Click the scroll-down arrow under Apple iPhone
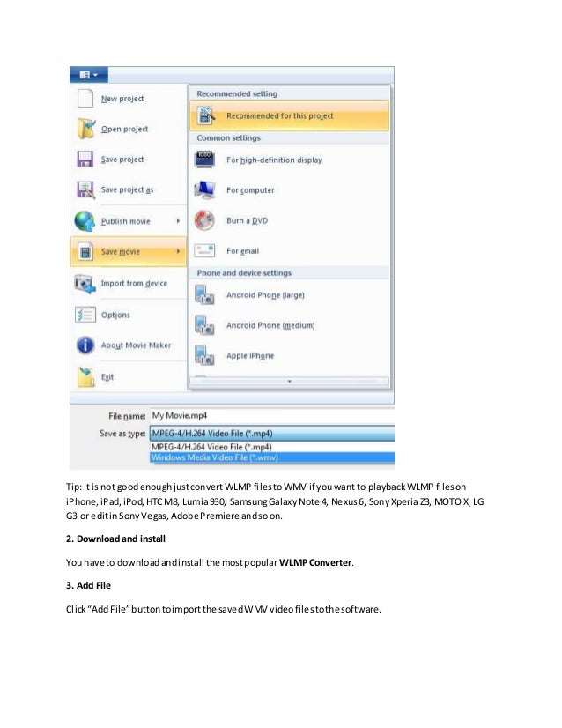Screen dimensions: 562x728 click(289, 381)
